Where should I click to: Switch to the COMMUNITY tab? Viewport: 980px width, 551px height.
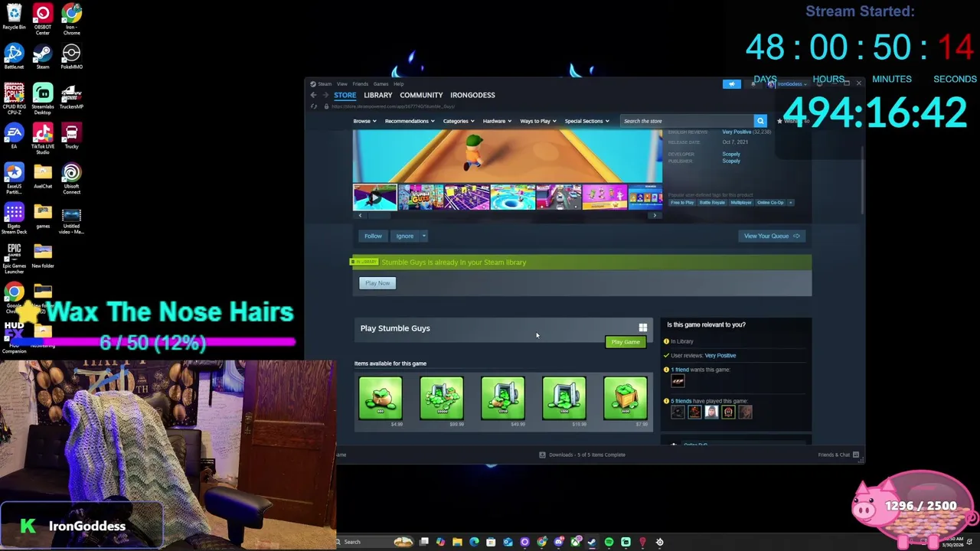click(421, 95)
